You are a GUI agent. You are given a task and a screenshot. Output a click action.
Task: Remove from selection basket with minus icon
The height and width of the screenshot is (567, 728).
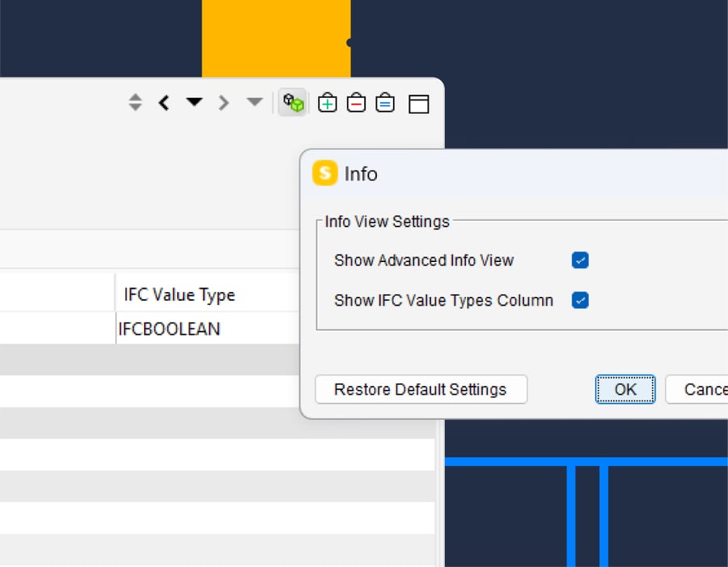pos(356,103)
